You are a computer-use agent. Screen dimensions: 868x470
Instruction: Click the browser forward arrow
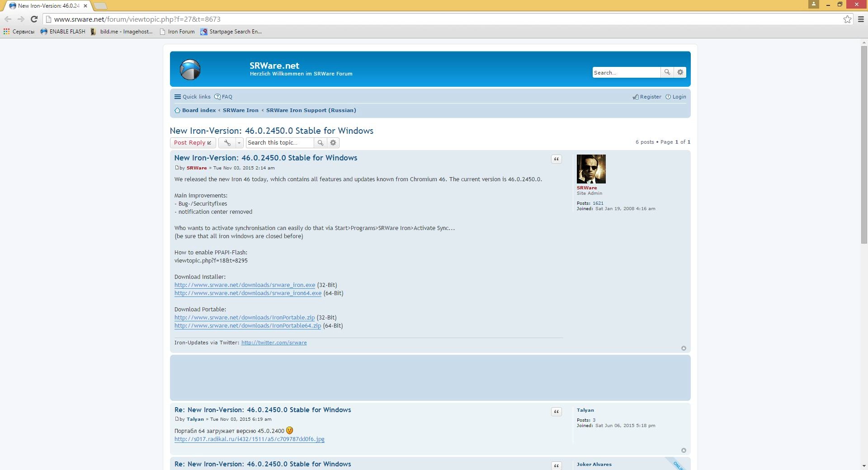(x=21, y=19)
